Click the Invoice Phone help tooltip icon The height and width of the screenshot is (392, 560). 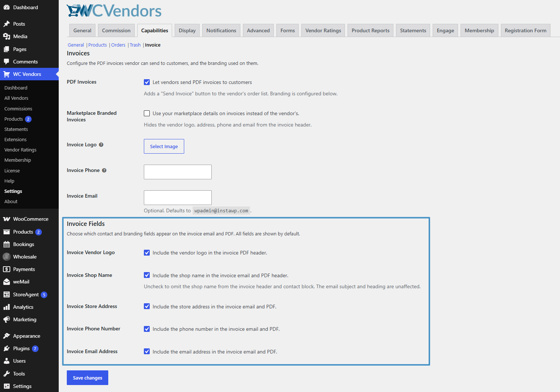pos(104,171)
